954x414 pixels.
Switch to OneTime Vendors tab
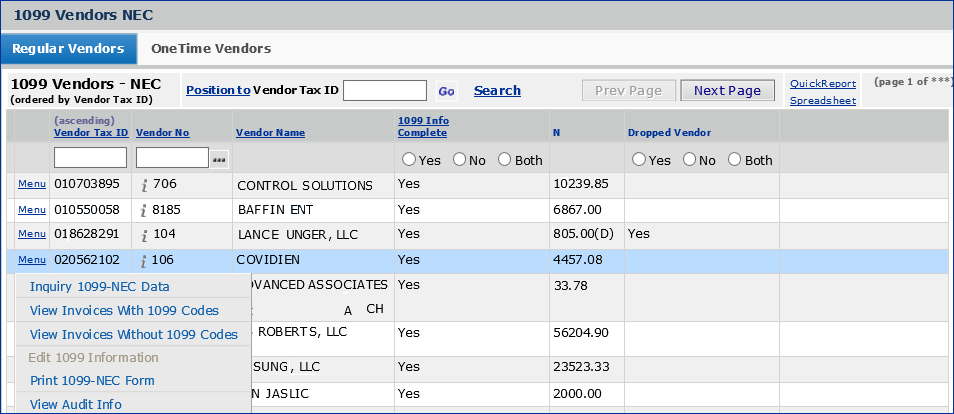click(x=210, y=48)
